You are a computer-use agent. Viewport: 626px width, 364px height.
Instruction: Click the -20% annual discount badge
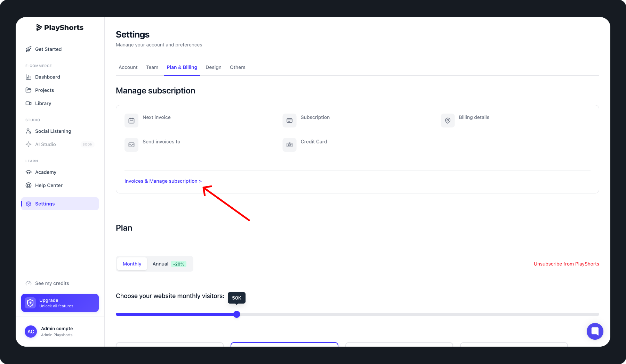[x=179, y=264]
